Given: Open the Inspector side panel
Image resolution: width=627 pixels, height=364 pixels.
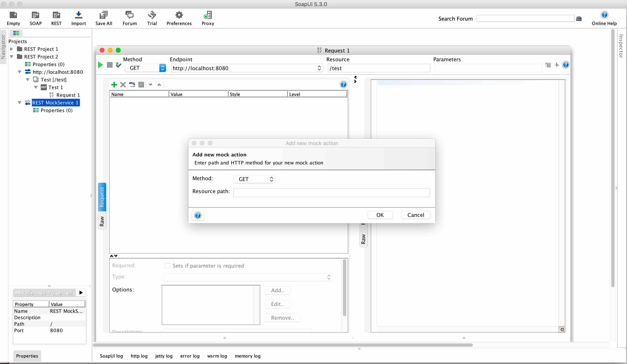Looking at the screenshot, I should 621,47.
